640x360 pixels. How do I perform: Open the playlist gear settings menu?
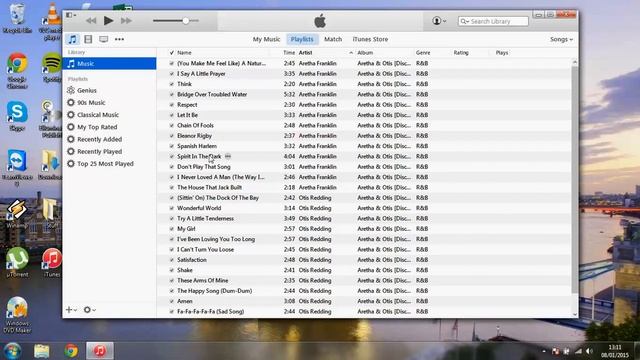click(x=89, y=310)
